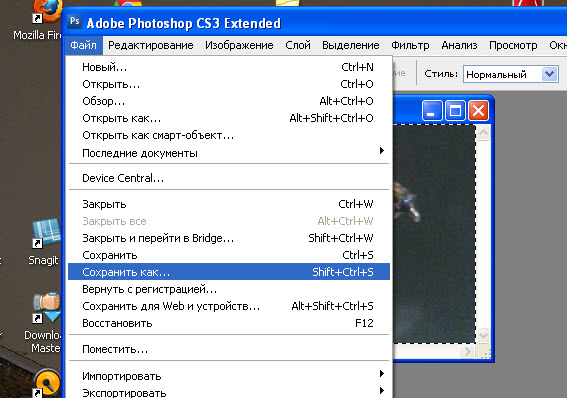Select Поместить... menu entry
This screenshot has width=567, height=398.
(x=229, y=349)
